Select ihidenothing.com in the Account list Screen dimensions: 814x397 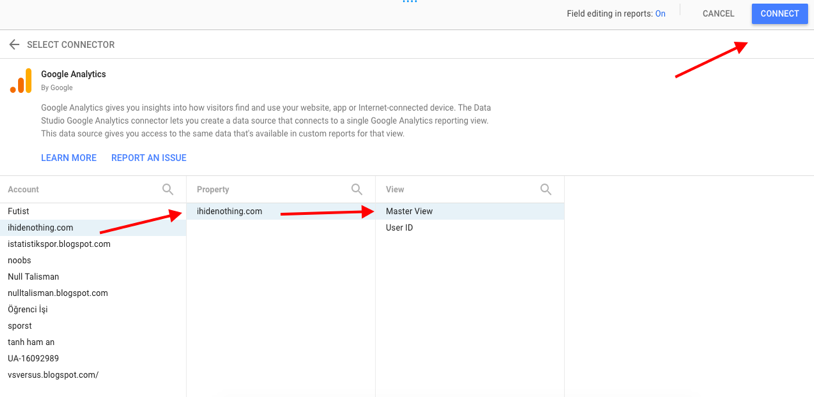pos(93,227)
